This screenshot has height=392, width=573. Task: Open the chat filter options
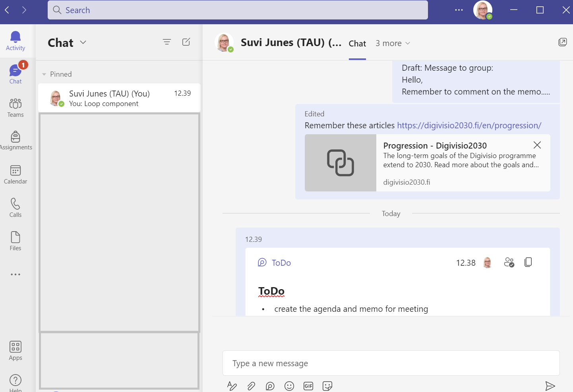pyautogui.click(x=167, y=42)
